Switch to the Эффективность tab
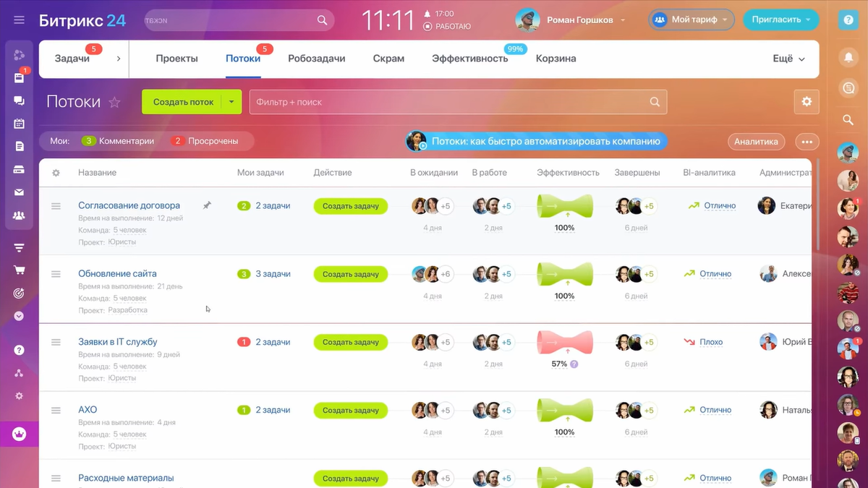Screen dimensions: 868x488 (470, 59)
